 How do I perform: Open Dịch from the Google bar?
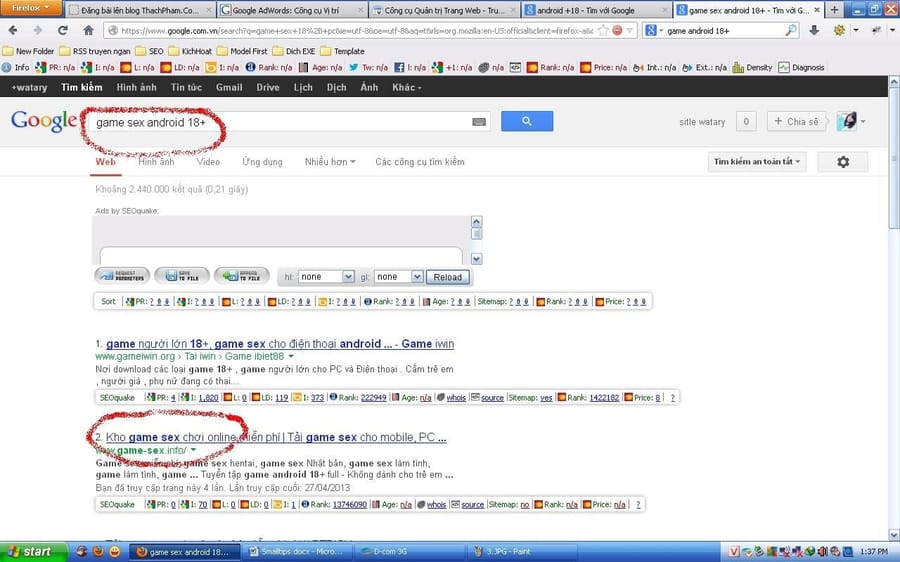336,87
